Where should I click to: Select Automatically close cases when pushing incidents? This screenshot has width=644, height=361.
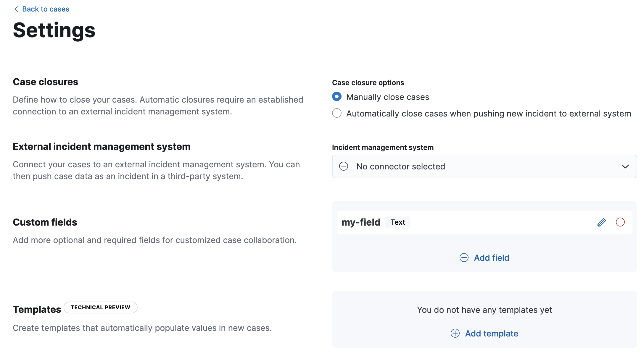coord(337,113)
